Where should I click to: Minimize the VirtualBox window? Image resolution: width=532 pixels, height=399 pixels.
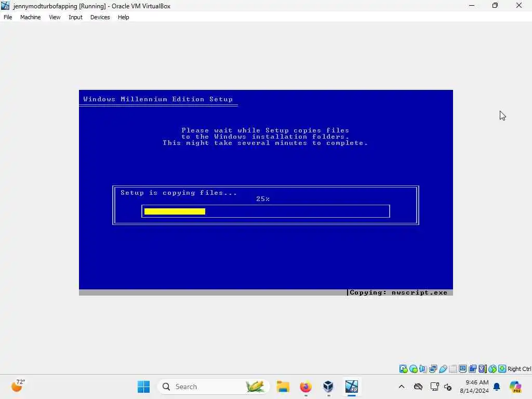coord(472,5)
